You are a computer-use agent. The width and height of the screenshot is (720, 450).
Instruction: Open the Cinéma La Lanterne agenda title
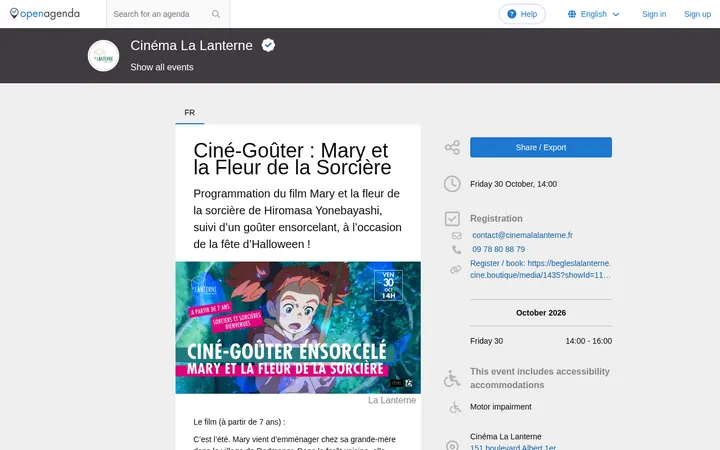tap(191, 45)
